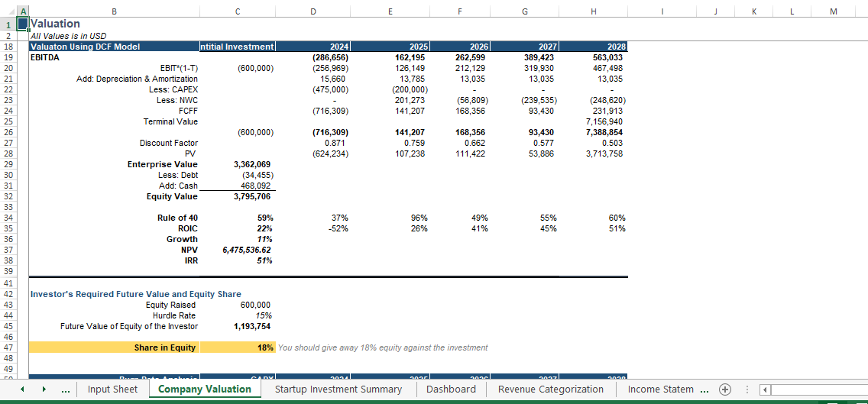Click the Select All corner triangle
The image size is (868, 404).
pyautogui.click(x=9, y=11)
